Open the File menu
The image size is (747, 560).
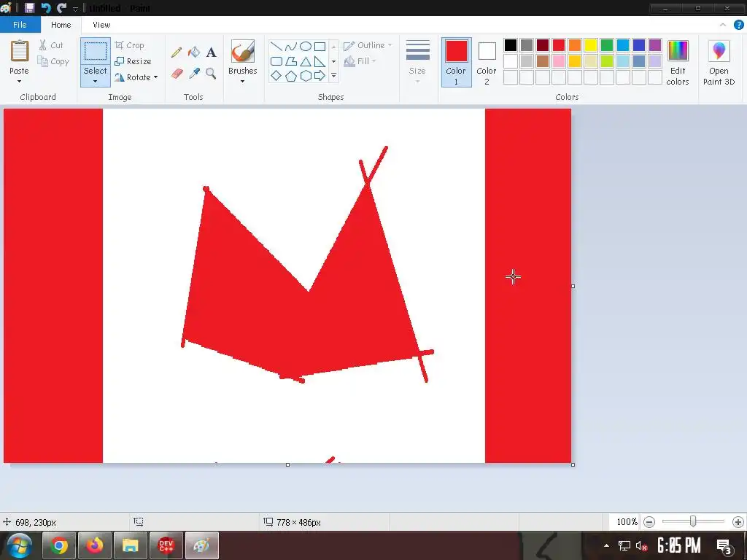(x=20, y=25)
